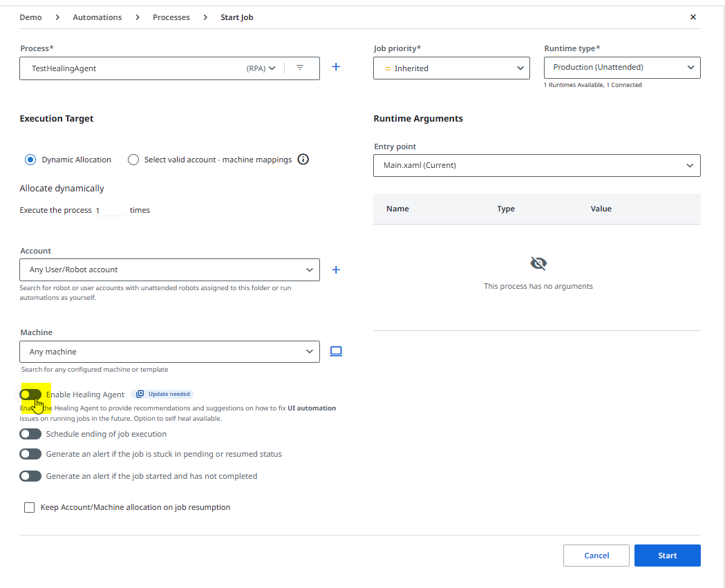Click info icon next to machine mappings
The height and width of the screenshot is (588, 725).
[x=303, y=160]
